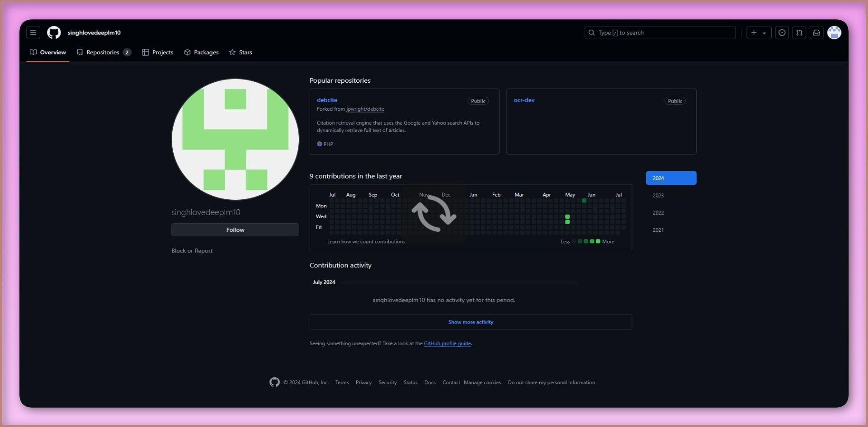Image resolution: width=868 pixels, height=427 pixels.
Task: Switch to the Stars tab
Action: 241,52
